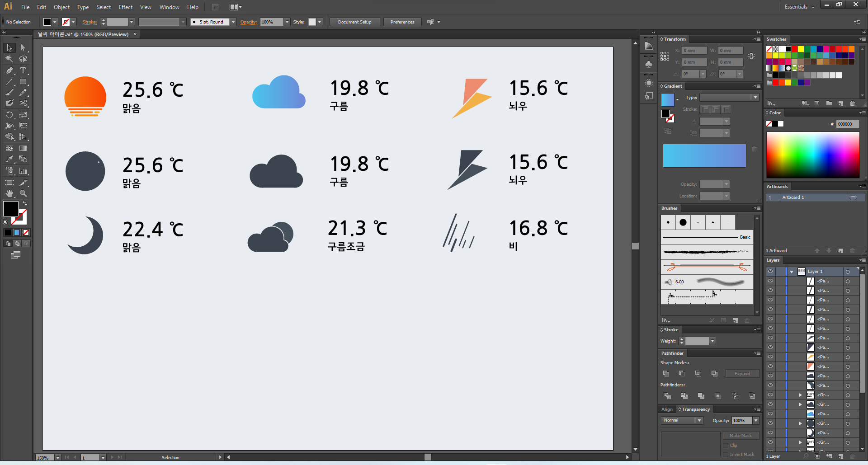The width and height of the screenshot is (868, 465).
Task: Select the Pen tool
Action: [9, 70]
